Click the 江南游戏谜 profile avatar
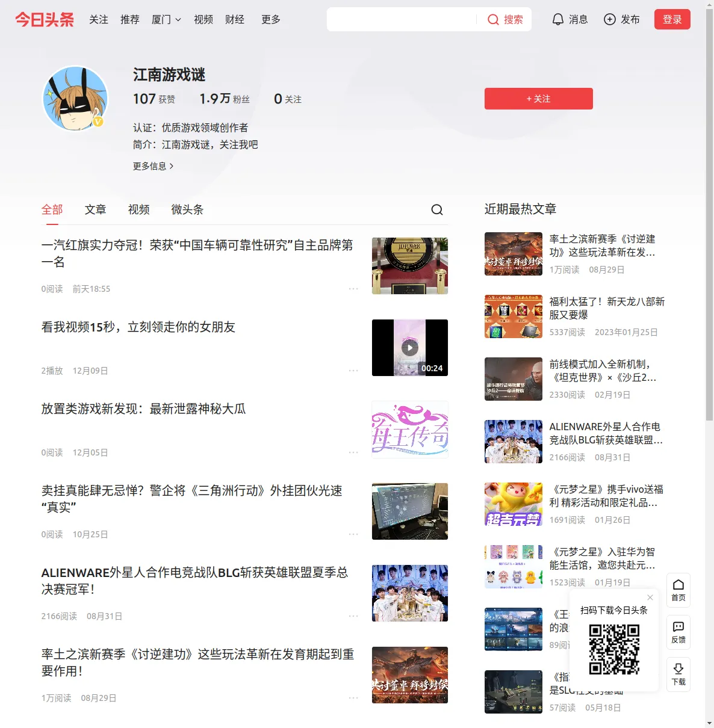 tap(75, 99)
